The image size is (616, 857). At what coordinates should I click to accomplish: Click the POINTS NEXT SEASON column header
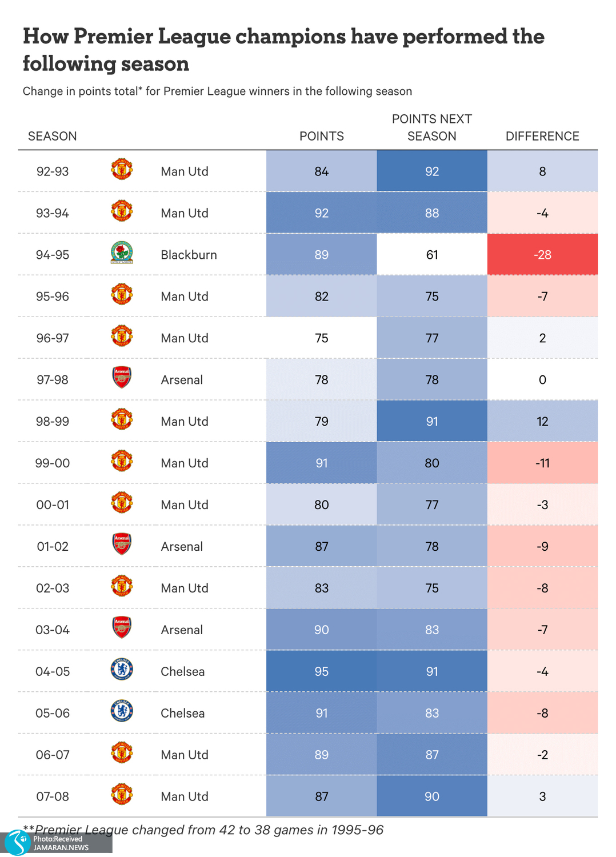click(x=431, y=128)
